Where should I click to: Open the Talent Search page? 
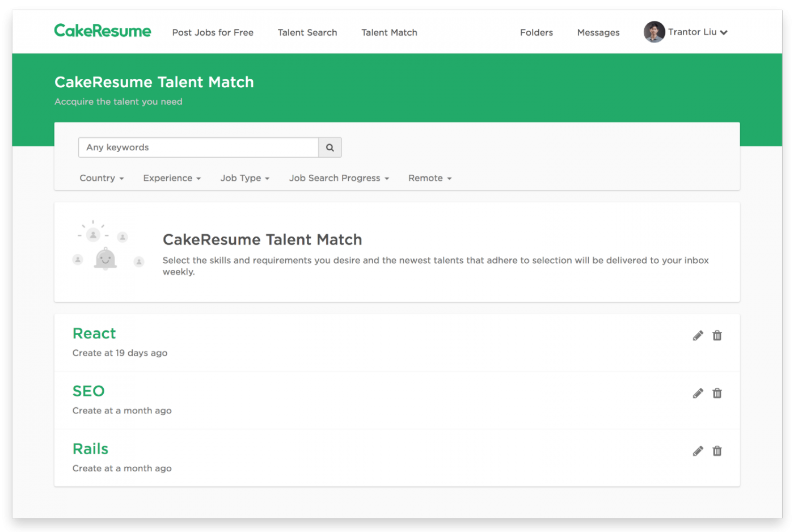307,33
